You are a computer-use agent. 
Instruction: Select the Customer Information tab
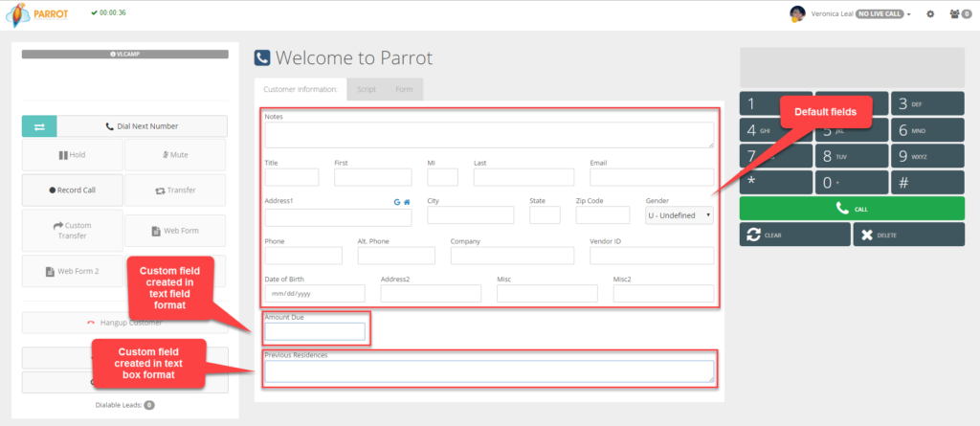click(301, 89)
